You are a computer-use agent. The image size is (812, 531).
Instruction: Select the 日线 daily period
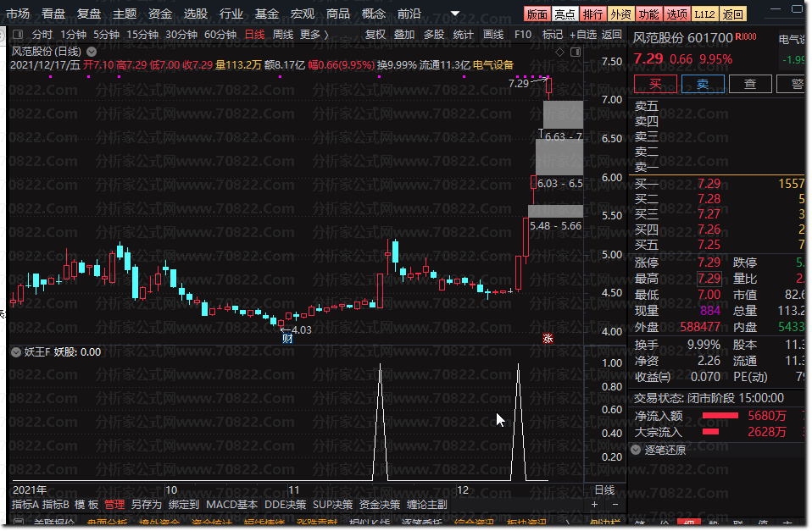(254, 35)
